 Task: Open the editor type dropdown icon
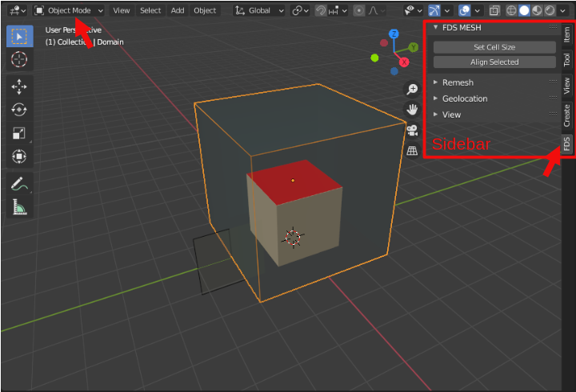18,10
